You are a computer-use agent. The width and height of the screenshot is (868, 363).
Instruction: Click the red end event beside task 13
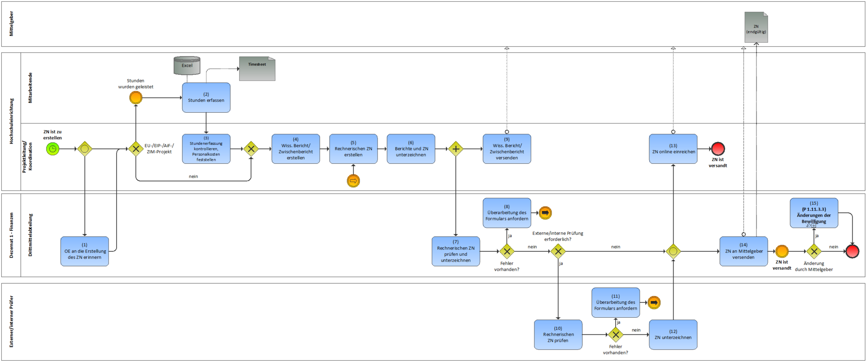point(718,149)
